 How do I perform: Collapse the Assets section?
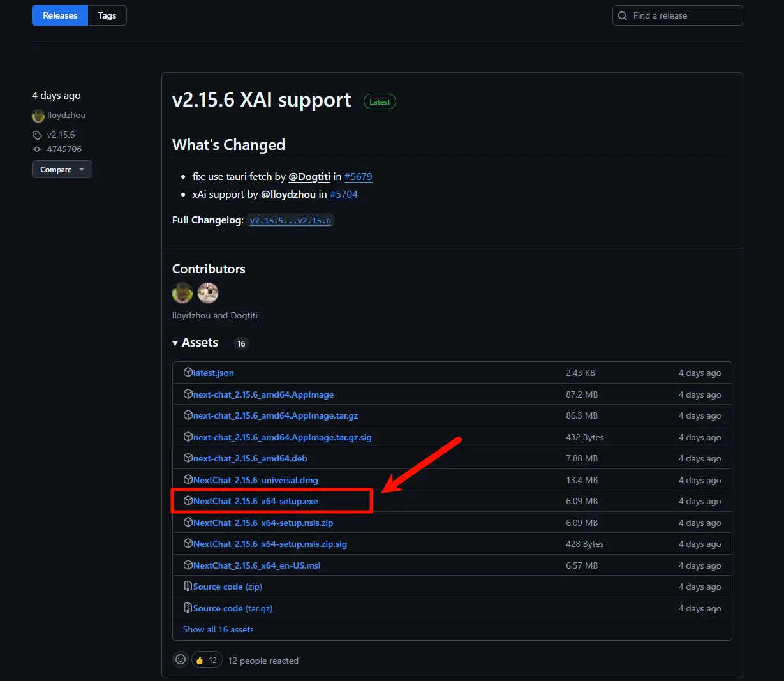pos(195,343)
